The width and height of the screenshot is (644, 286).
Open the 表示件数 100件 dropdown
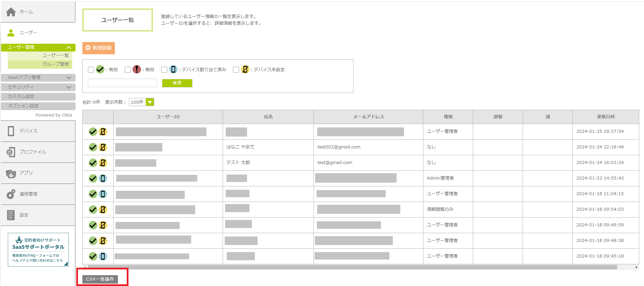coord(150,102)
